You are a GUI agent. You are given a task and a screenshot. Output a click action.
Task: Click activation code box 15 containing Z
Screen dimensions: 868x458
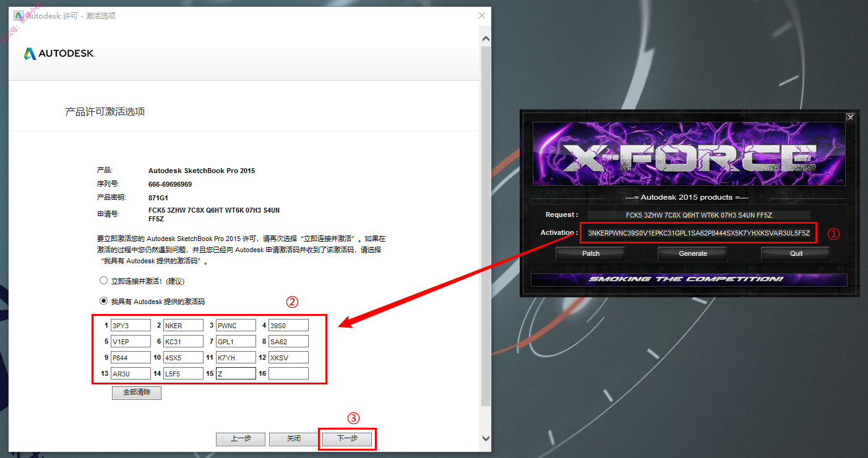236,373
